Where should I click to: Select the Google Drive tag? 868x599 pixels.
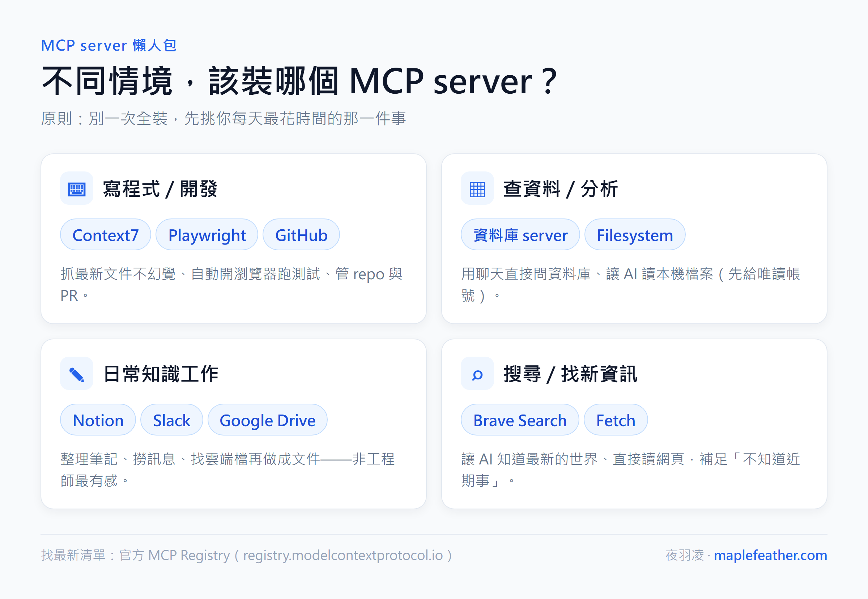click(267, 420)
